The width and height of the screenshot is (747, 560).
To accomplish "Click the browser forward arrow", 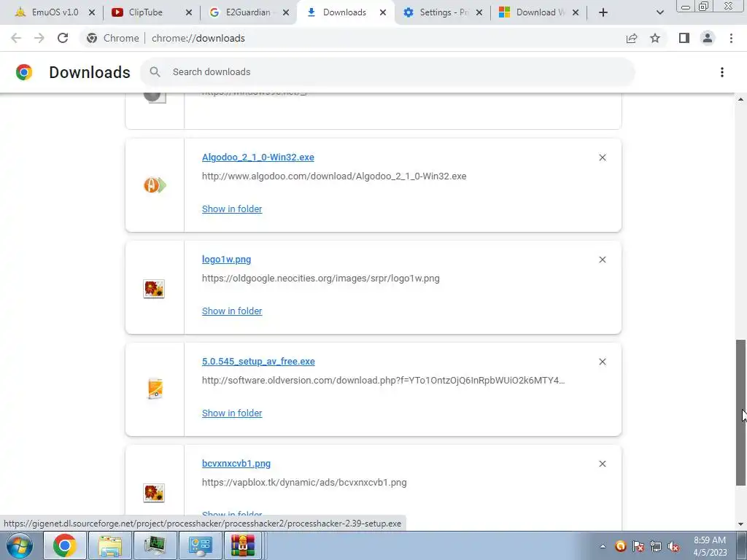I will 39,38.
